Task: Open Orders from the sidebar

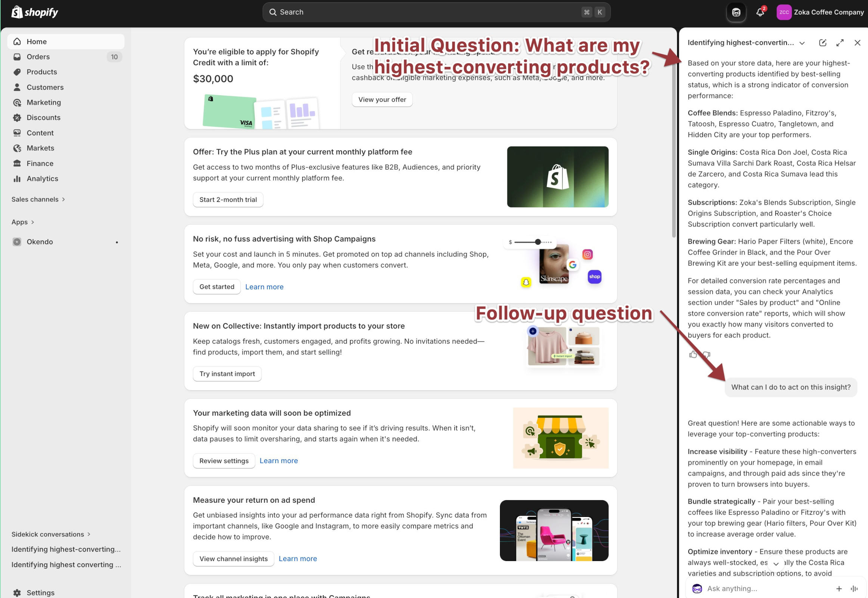Action: (38, 56)
